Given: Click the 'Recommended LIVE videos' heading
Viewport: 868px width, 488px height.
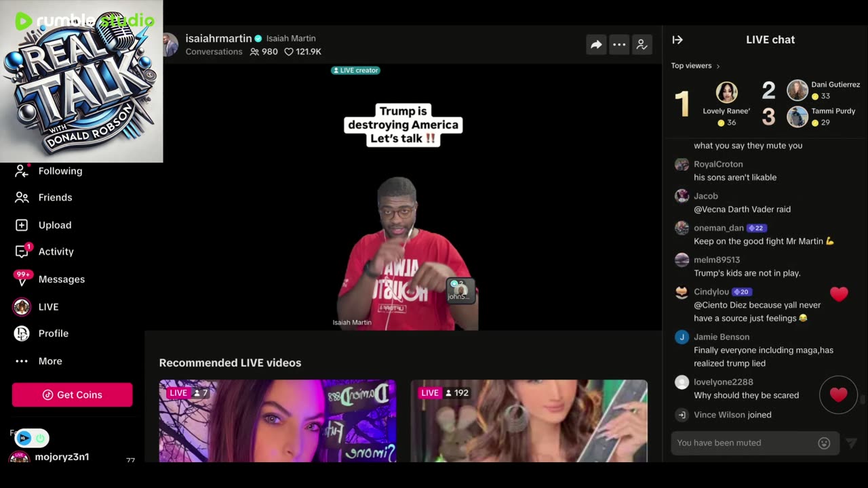Looking at the screenshot, I should tap(230, 363).
